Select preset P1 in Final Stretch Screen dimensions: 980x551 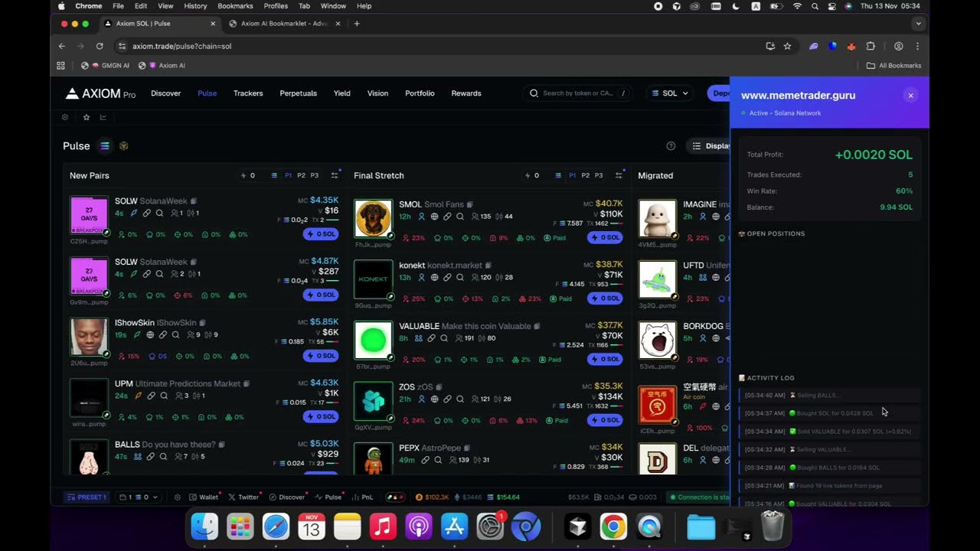coord(572,175)
